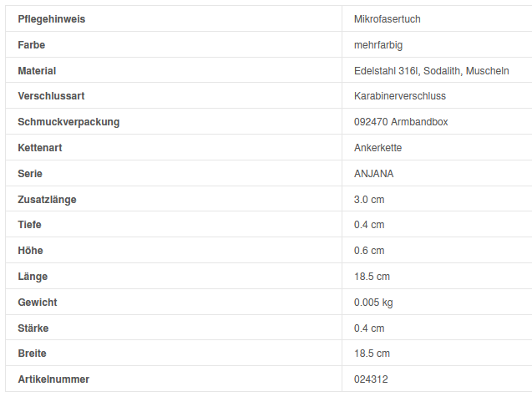Click the Farbe label
Screen dimensions: 532x397
(32, 44)
